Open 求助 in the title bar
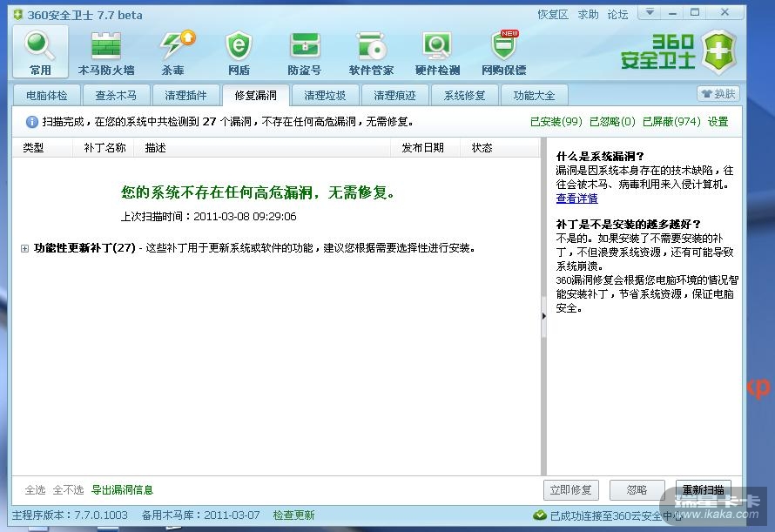The width and height of the screenshot is (775, 532). [x=588, y=15]
